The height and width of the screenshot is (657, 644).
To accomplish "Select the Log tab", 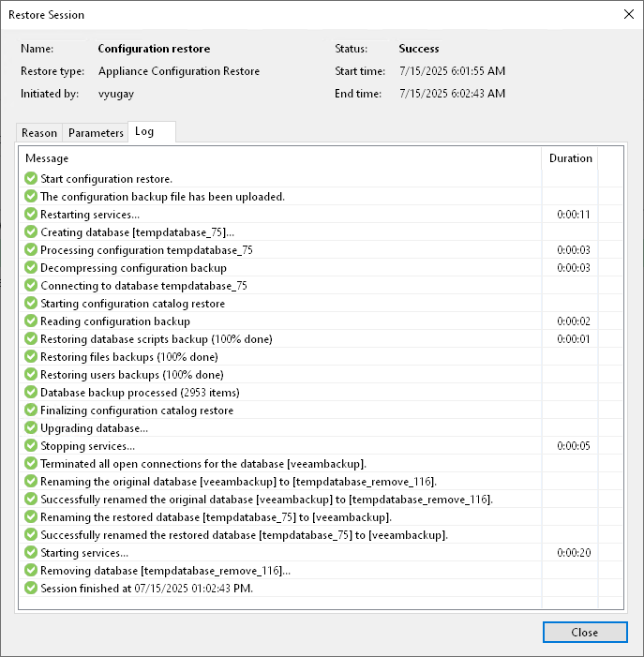I will tap(152, 131).
